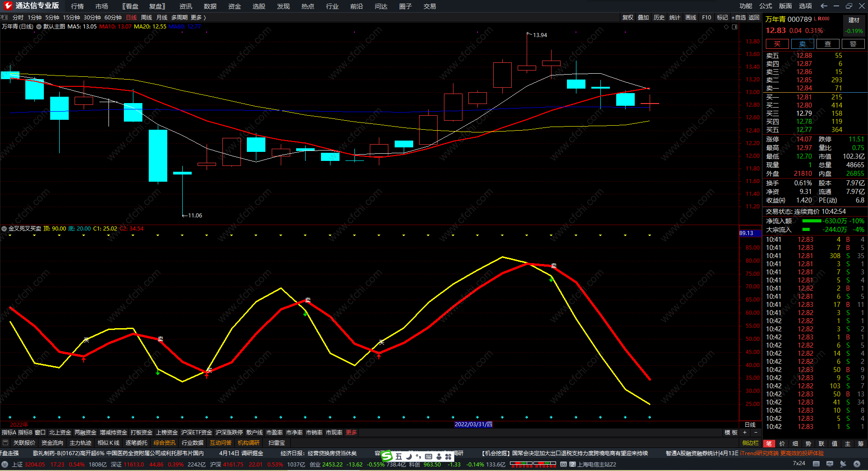Click the monitor chart icon in status bar

(830, 464)
